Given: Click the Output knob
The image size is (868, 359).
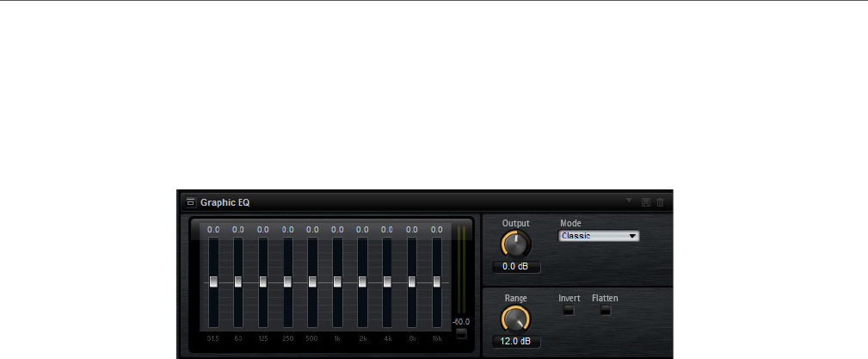Looking at the screenshot, I should tap(515, 244).
